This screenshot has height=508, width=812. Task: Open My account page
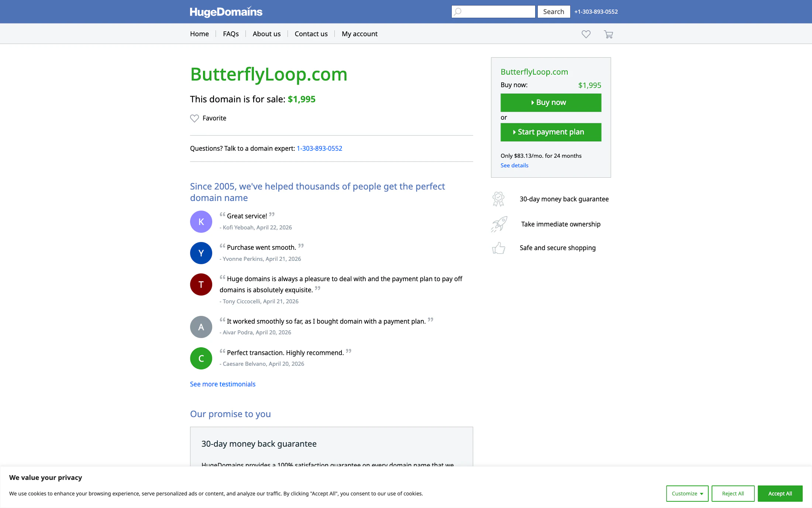pos(359,34)
